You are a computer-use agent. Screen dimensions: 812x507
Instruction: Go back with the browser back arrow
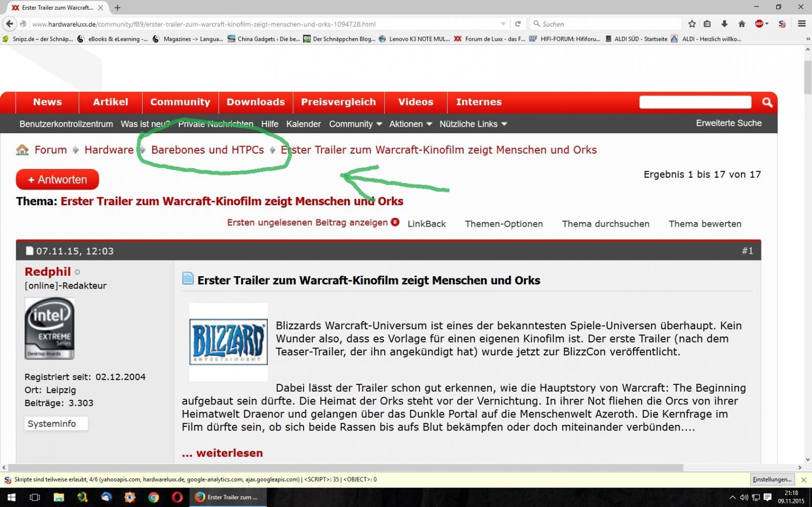click(x=9, y=24)
